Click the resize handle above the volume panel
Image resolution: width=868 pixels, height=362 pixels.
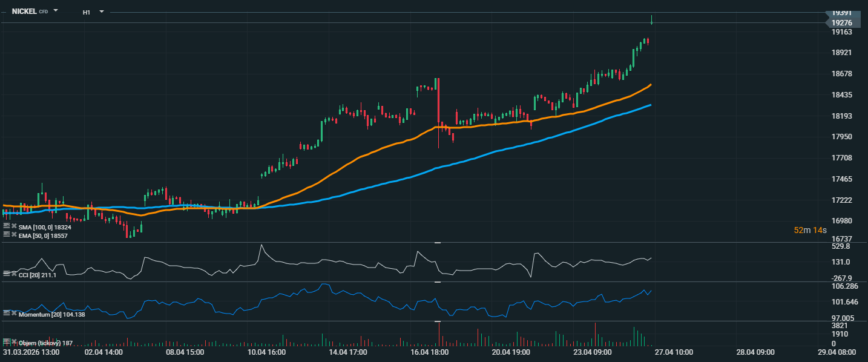coord(438,321)
